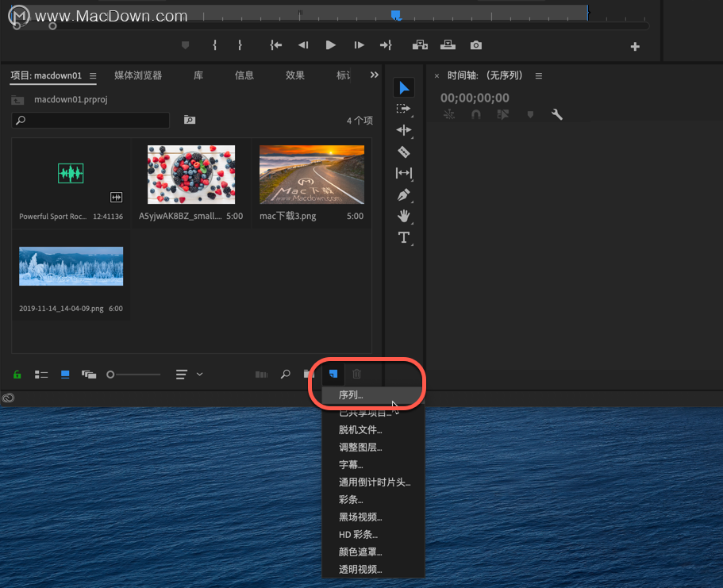Switch project panel to icon view
723x588 pixels.
(65, 375)
